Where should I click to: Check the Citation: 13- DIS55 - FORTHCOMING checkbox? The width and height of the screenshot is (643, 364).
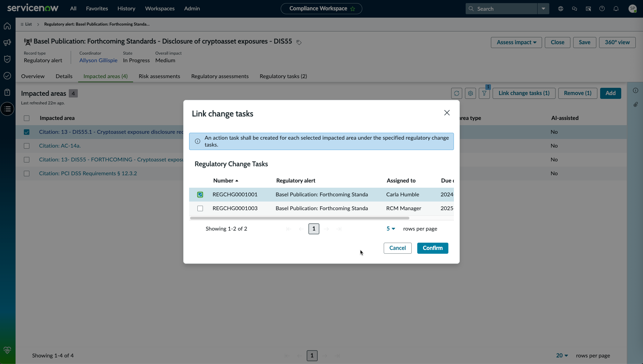pos(27,160)
